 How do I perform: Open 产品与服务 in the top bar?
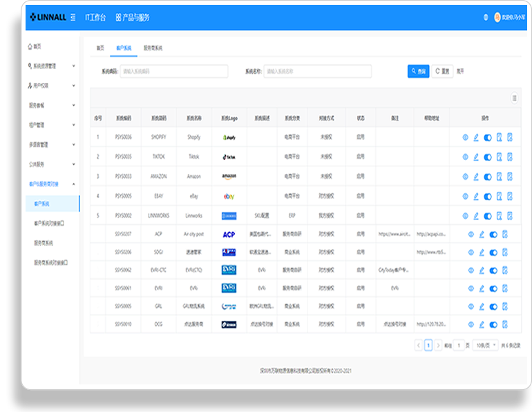pyautogui.click(x=133, y=17)
